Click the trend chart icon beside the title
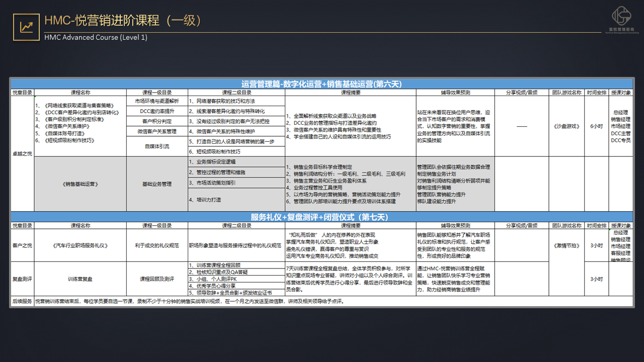 [27, 27]
